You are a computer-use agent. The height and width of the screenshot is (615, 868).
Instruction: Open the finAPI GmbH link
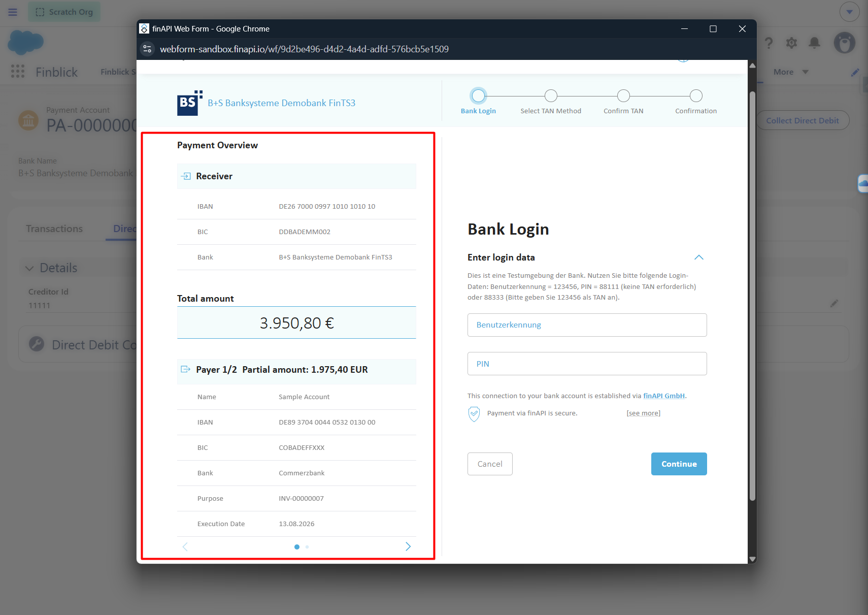(664, 396)
